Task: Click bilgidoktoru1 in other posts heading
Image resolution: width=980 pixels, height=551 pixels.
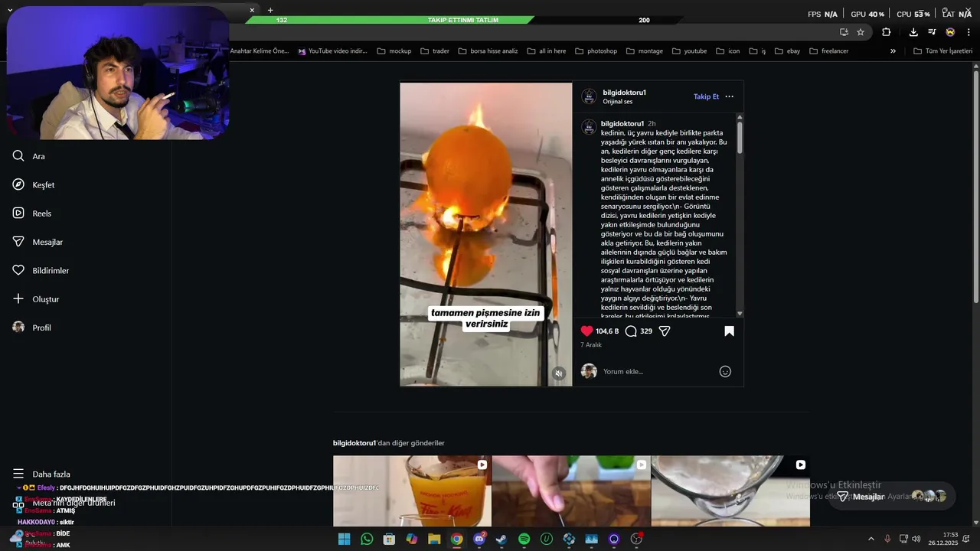Action: click(354, 443)
